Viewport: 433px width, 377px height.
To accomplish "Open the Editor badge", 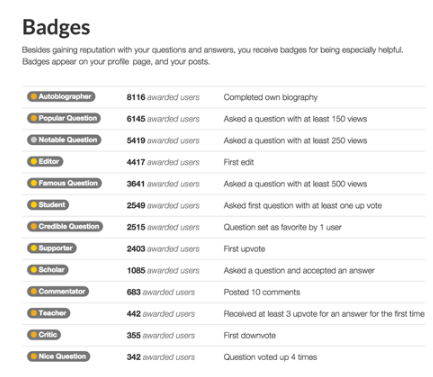I will (x=45, y=162).
